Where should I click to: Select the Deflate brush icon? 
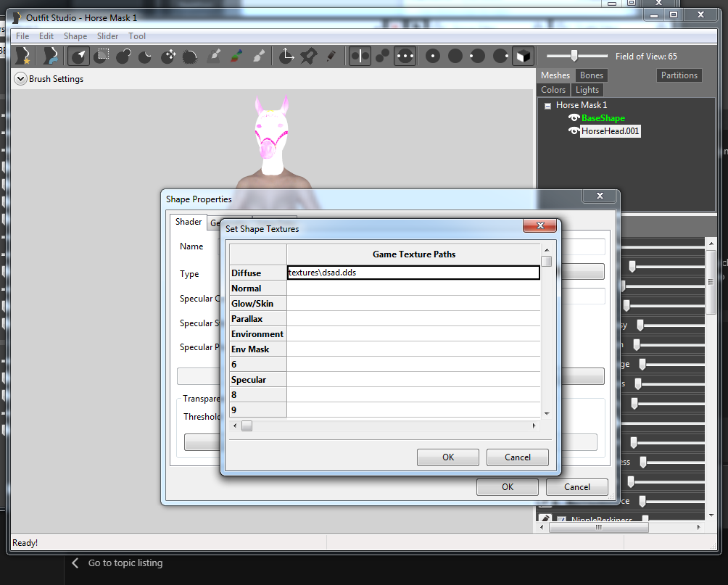point(145,56)
